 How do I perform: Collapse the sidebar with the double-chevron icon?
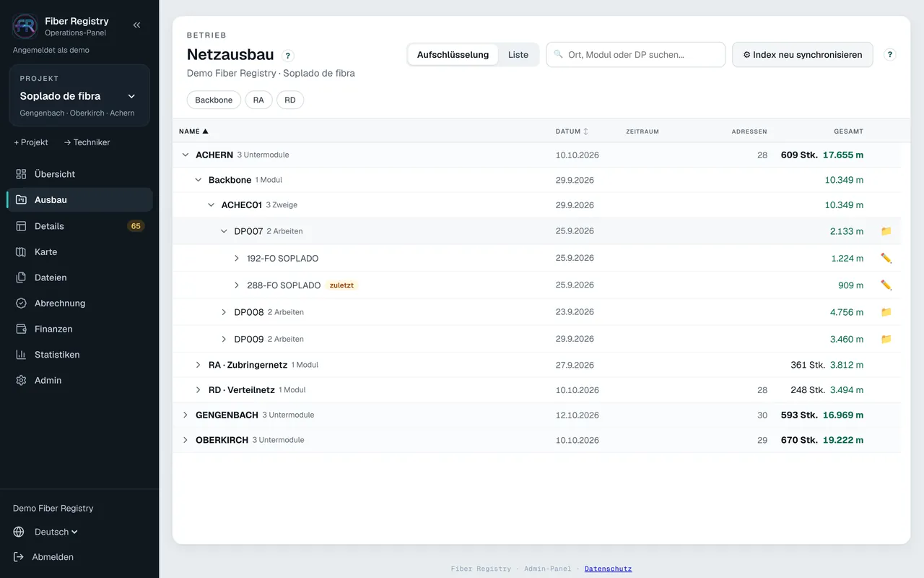tap(136, 25)
